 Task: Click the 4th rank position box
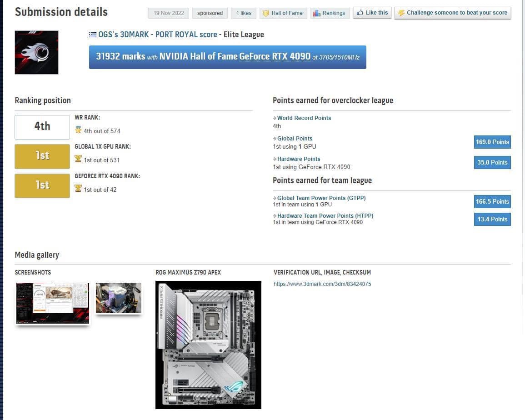(42, 127)
